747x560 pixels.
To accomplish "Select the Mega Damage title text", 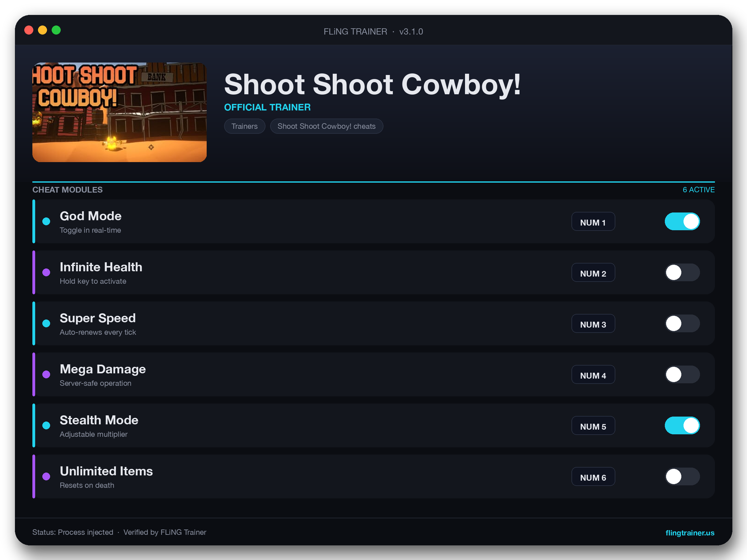I will (103, 369).
